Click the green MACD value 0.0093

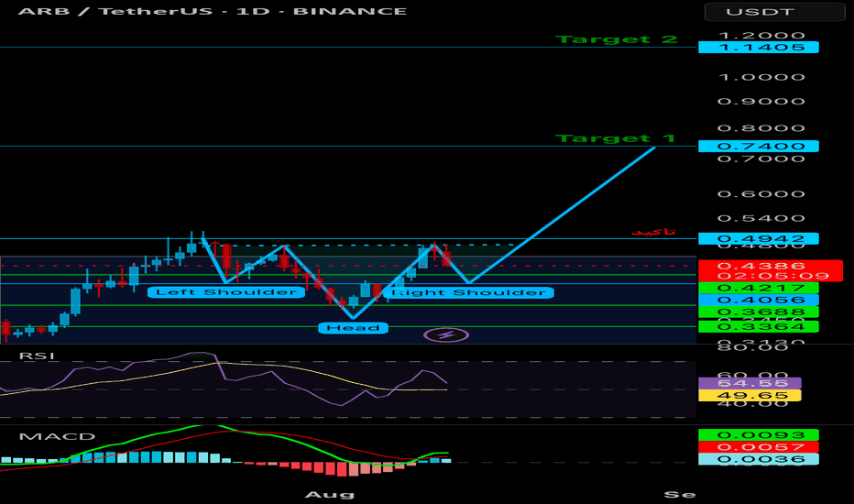coord(758,434)
